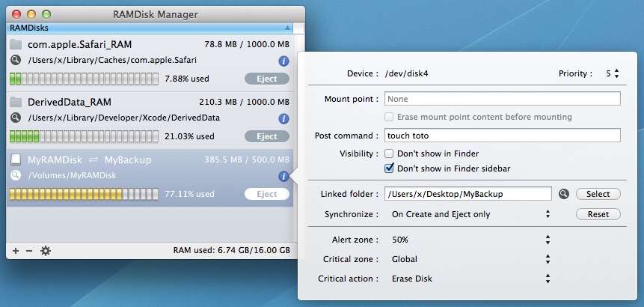Click the DerivedData_RAM usage bar
Image resolution: width=644 pixels, height=307 pixels.
pyautogui.click(x=84, y=136)
